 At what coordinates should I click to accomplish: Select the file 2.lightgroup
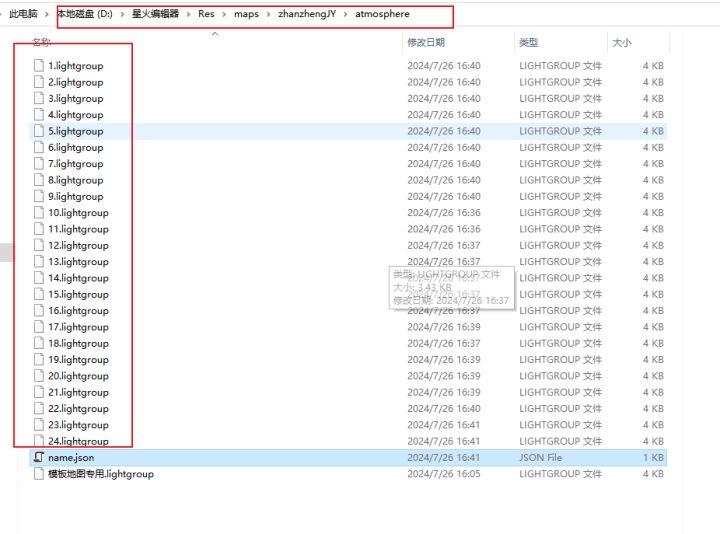click(x=76, y=82)
